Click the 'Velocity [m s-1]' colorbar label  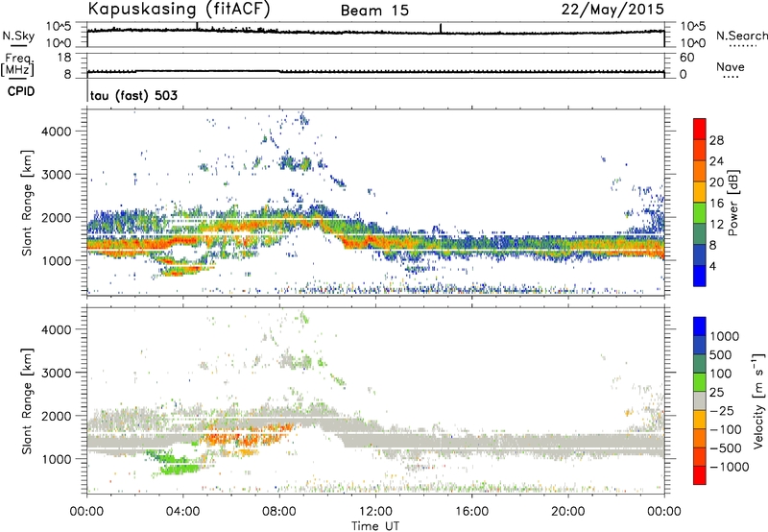[x=758, y=399]
